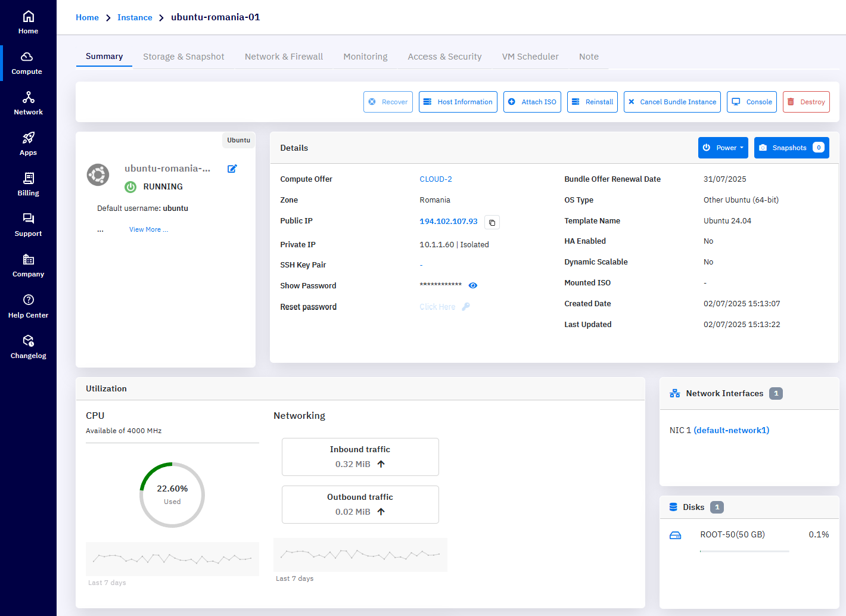Screen dimensions: 846x616
Task: Open the Console for this instance
Action: 751,102
